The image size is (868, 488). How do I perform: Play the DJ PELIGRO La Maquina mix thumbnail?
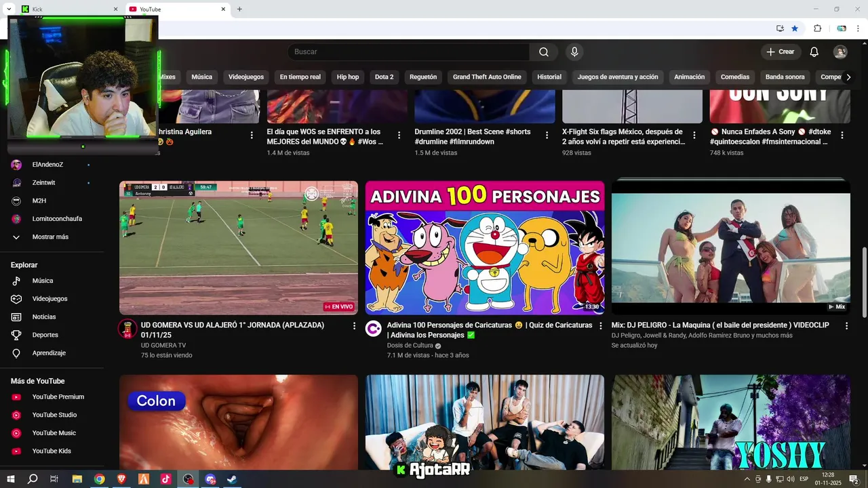[731, 247]
